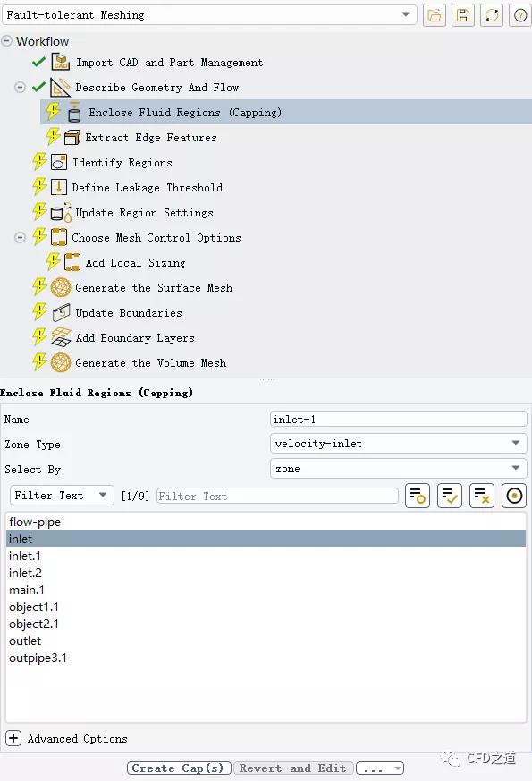This screenshot has height=781, width=532.
Task: Open the workflow help question-mark icon
Action: point(520,15)
